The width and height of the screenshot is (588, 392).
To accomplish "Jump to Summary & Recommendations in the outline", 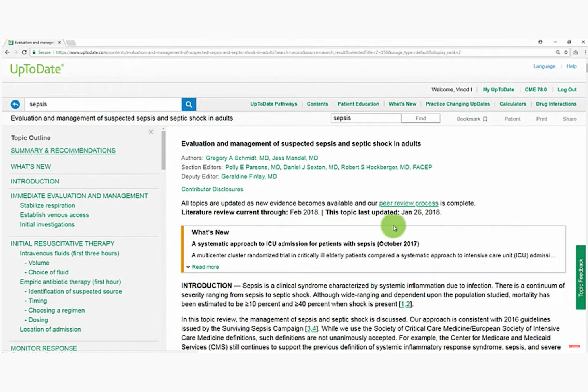I will pos(63,151).
